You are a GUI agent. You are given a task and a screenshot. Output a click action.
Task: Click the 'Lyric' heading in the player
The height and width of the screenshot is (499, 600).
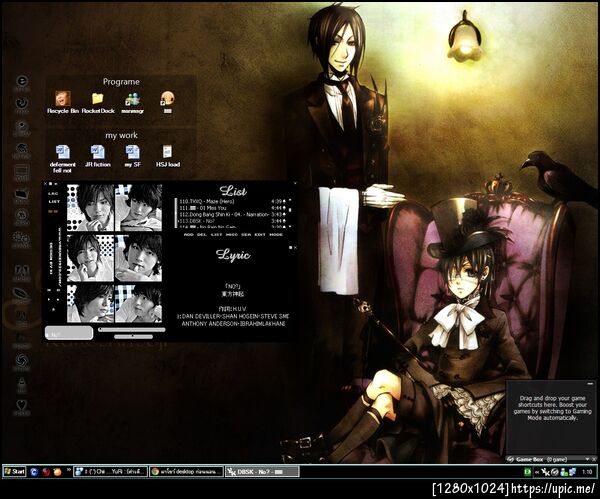(233, 254)
